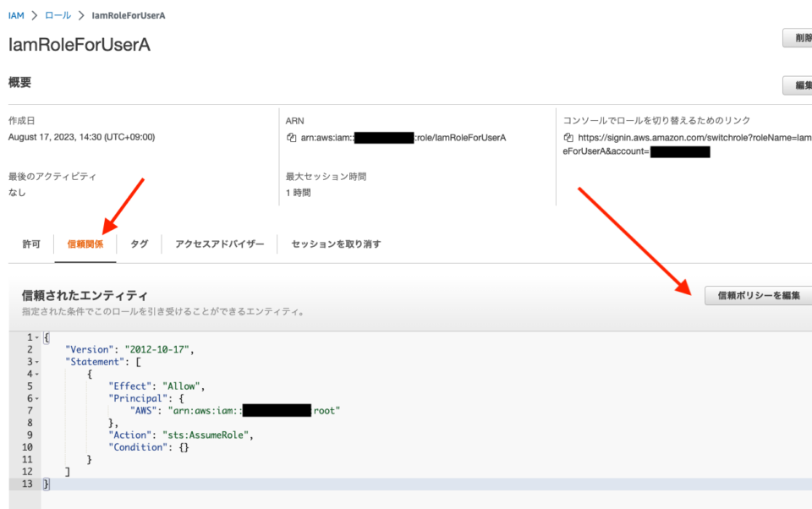The height and width of the screenshot is (509, 812).
Task: Navigate to IAM via the breadcrumb
Action: pyautogui.click(x=15, y=14)
